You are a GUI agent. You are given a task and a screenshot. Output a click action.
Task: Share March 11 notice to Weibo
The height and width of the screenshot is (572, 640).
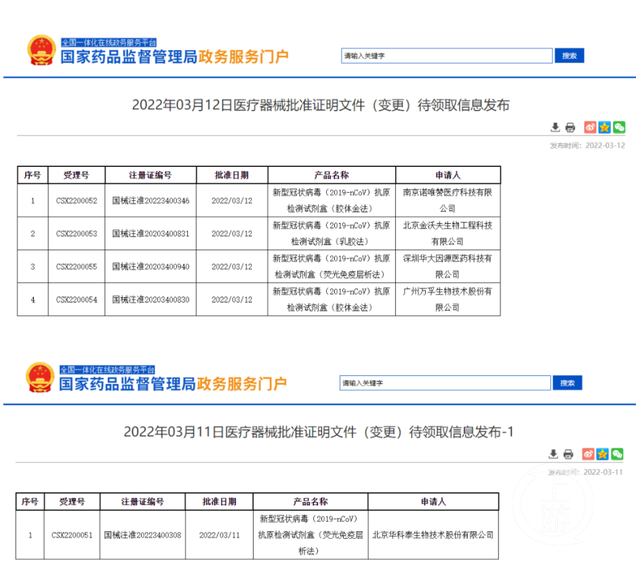click(x=590, y=453)
